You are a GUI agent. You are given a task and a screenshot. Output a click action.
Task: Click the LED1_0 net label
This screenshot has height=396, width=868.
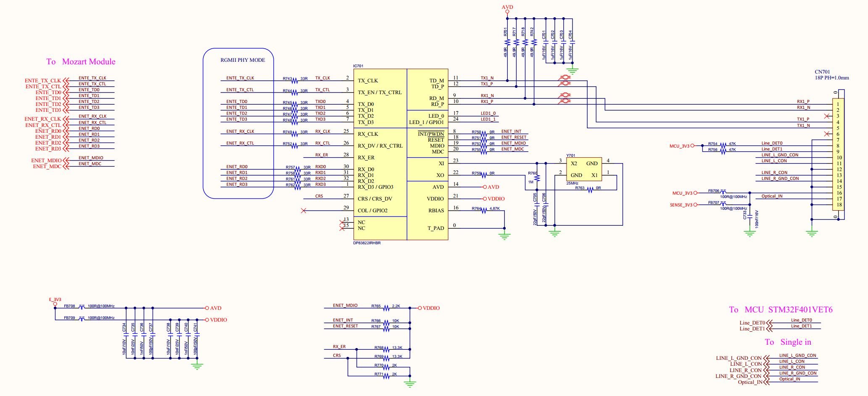(x=488, y=114)
